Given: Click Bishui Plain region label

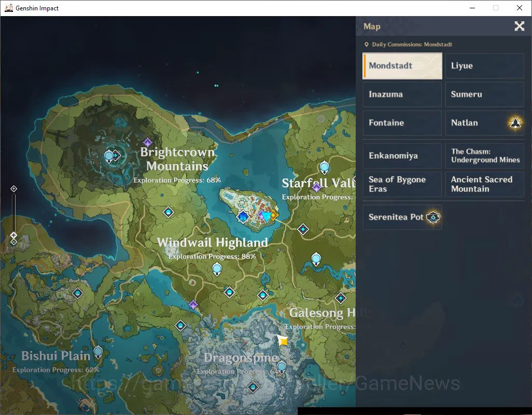Looking at the screenshot, I should pyautogui.click(x=55, y=356).
